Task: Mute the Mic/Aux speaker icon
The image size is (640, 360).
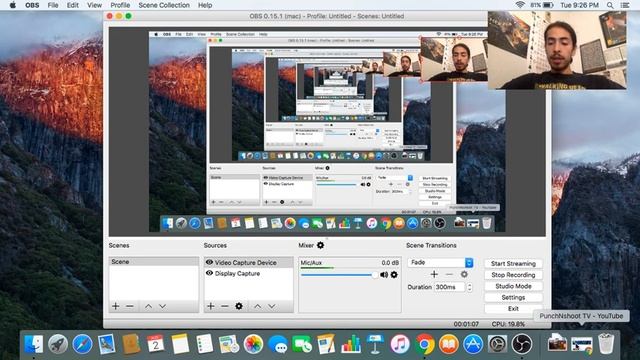Action: coord(384,275)
